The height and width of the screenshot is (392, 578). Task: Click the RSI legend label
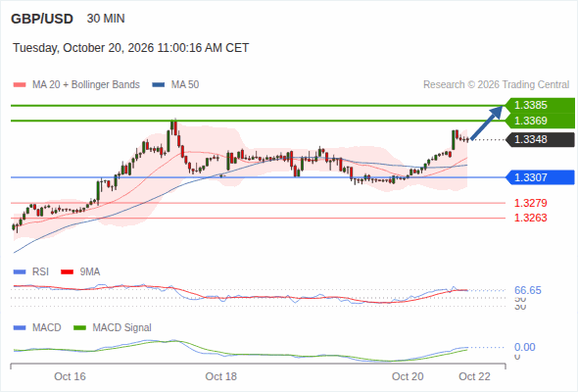[x=40, y=271]
